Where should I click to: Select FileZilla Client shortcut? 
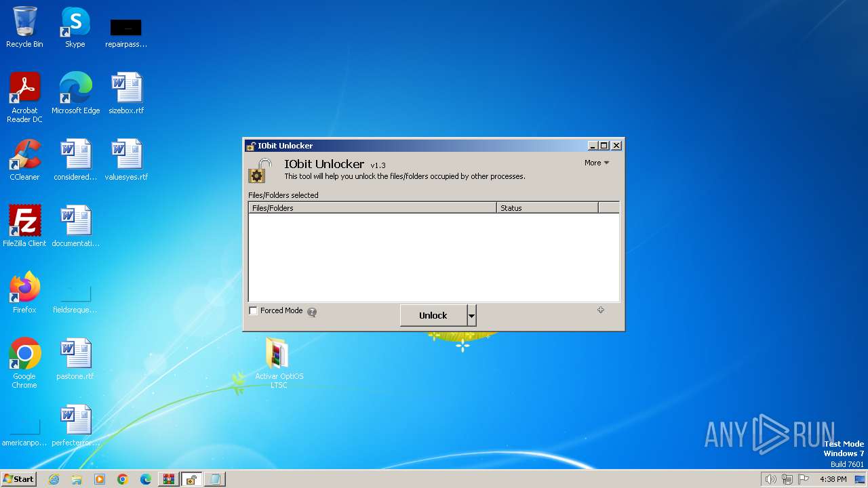click(24, 226)
